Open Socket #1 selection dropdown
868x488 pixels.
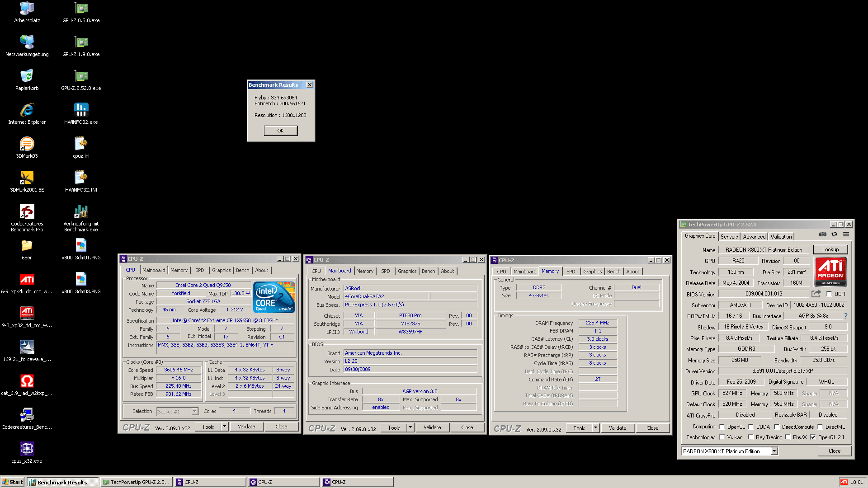(194, 412)
